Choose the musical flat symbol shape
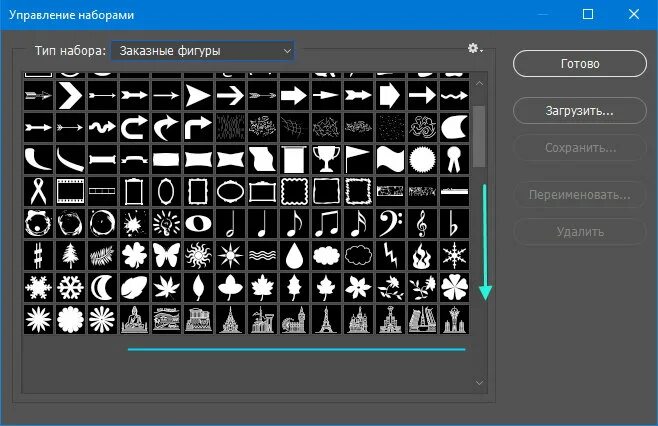Screen dimensions: 658x426 454,223
